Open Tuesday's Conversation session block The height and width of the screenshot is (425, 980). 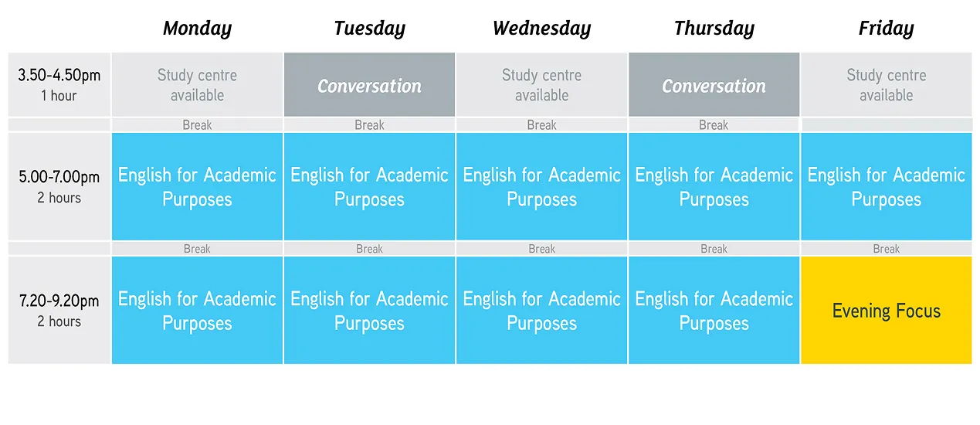(369, 85)
